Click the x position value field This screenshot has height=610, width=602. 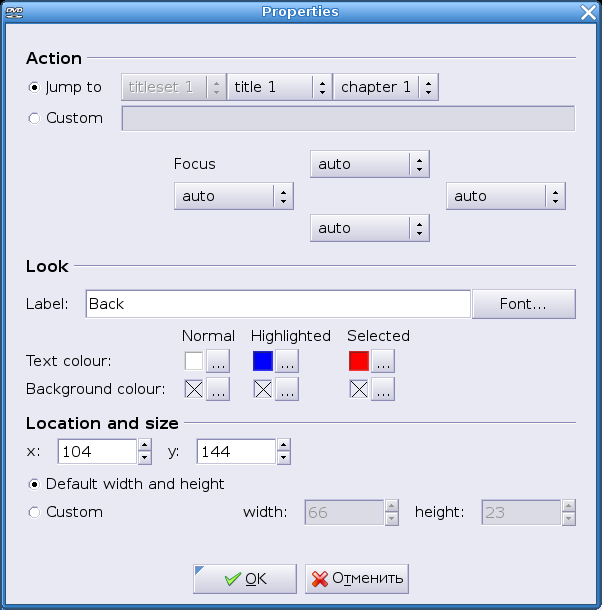pos(96,452)
